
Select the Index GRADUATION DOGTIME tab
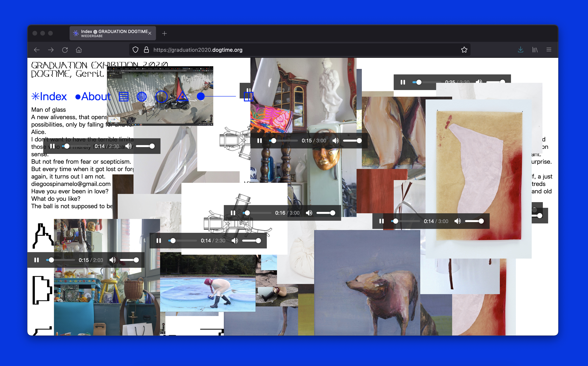coord(111,33)
